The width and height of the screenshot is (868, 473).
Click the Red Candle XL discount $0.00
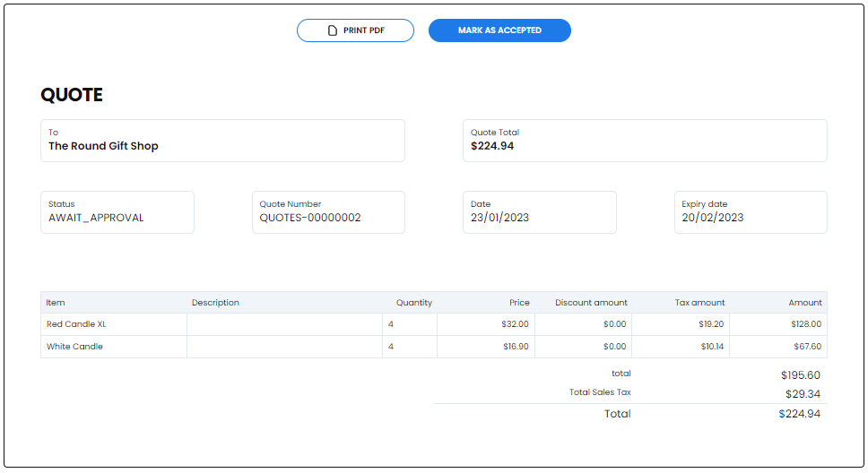point(614,324)
